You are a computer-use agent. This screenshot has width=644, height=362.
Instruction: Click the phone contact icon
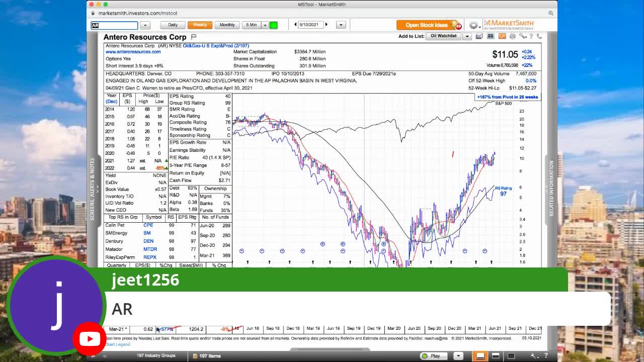click(539, 36)
